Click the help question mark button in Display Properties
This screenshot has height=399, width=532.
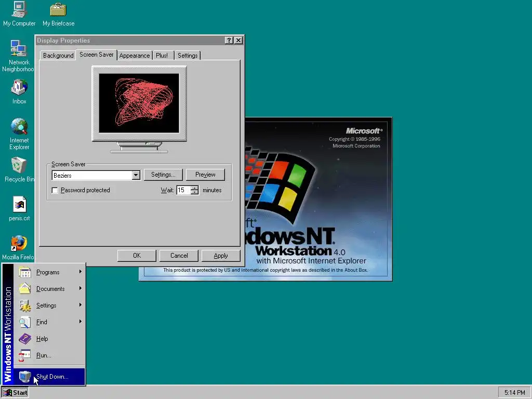(229, 41)
